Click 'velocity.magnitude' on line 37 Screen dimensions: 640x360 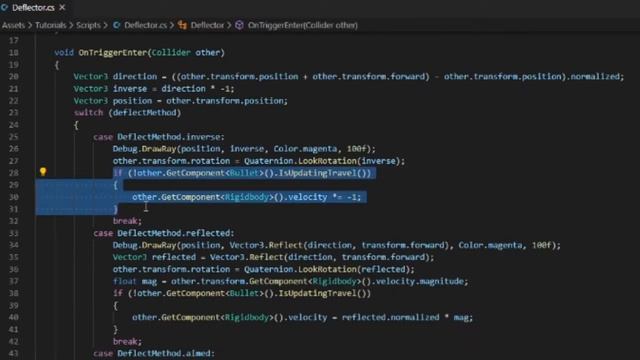click(420, 281)
